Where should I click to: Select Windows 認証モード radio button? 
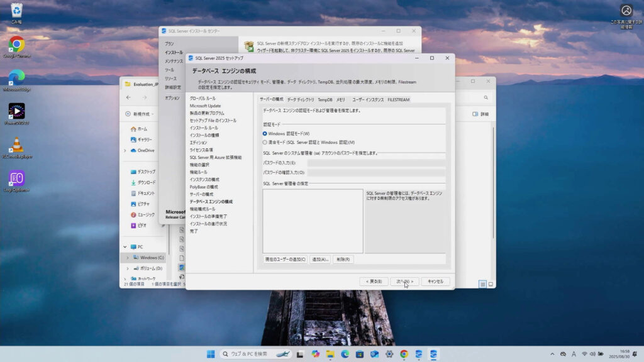[x=265, y=133]
